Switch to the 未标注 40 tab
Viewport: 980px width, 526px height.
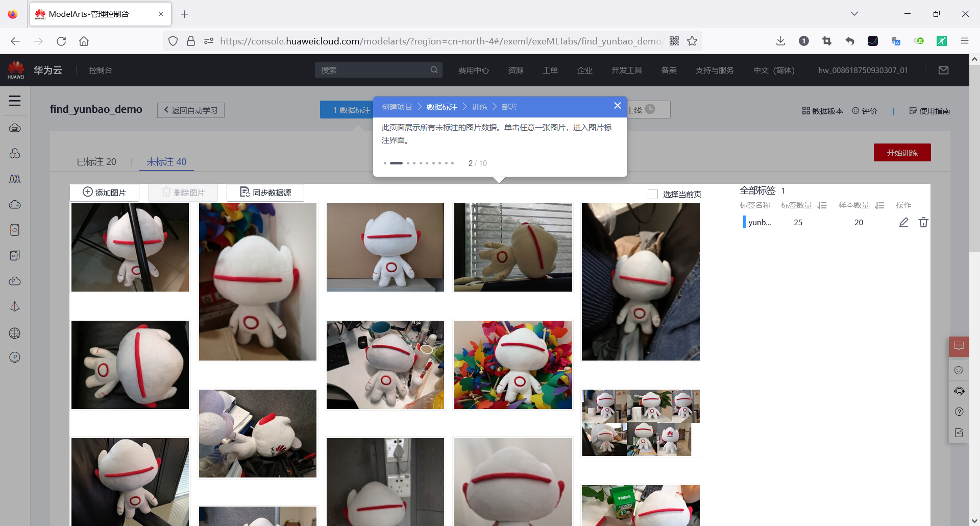pyautogui.click(x=166, y=162)
